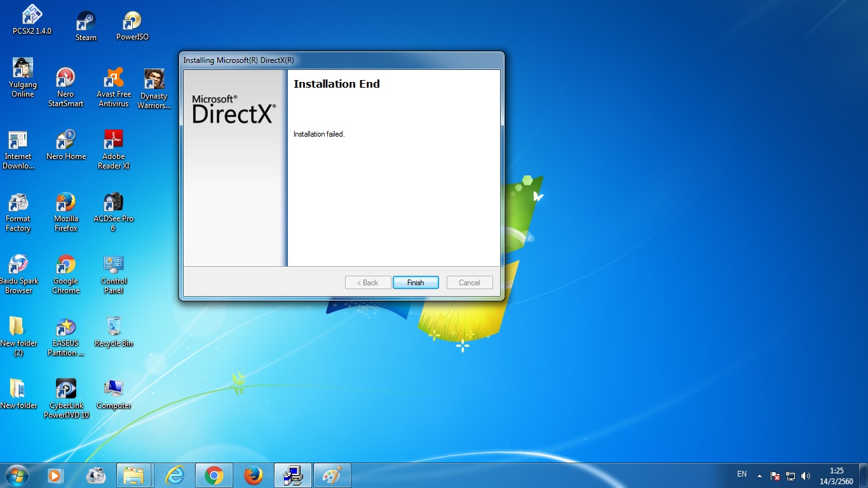Click the Cancel button in the DirectX dialog

tap(470, 283)
